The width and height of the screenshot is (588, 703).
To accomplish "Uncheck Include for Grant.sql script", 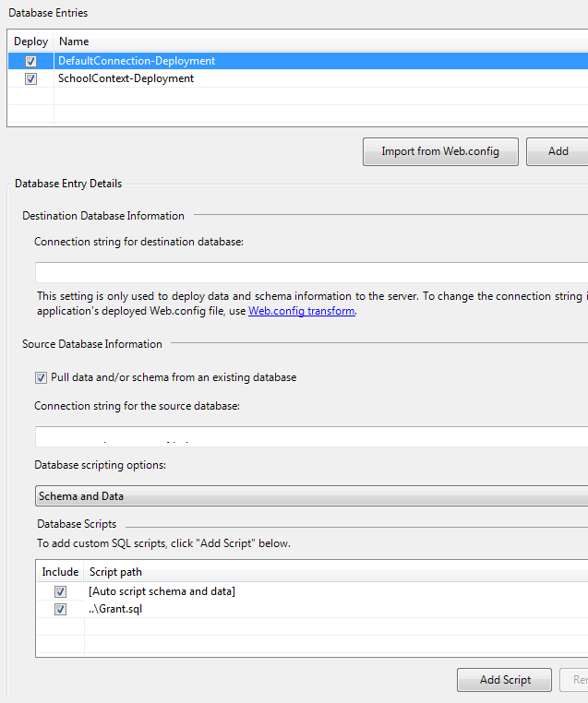I will (x=60, y=610).
